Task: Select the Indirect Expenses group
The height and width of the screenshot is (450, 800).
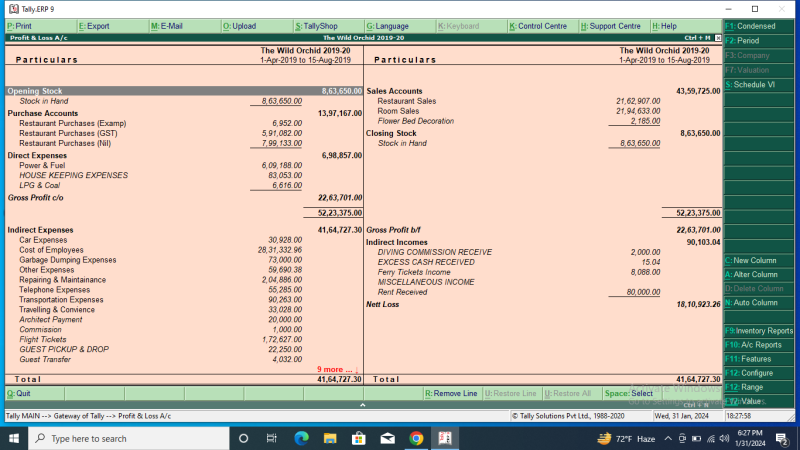Action: point(40,230)
